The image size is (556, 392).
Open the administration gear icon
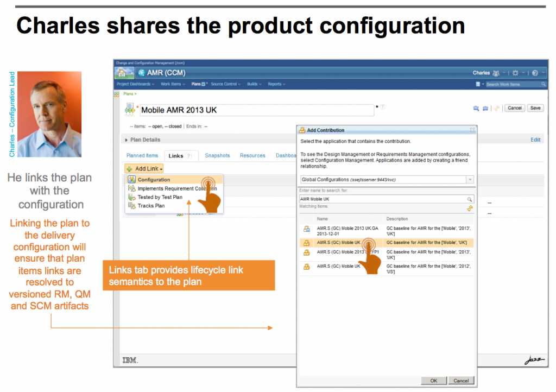click(x=516, y=73)
